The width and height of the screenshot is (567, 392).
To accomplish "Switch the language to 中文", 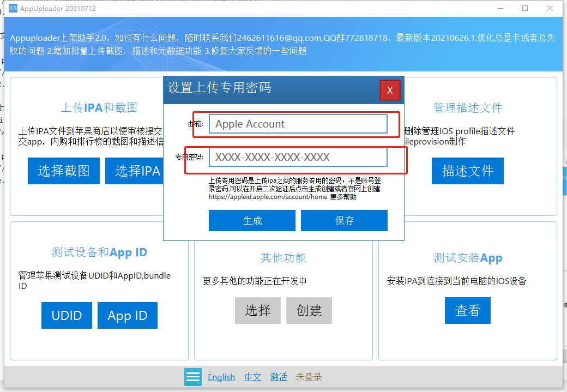I will coord(253,377).
